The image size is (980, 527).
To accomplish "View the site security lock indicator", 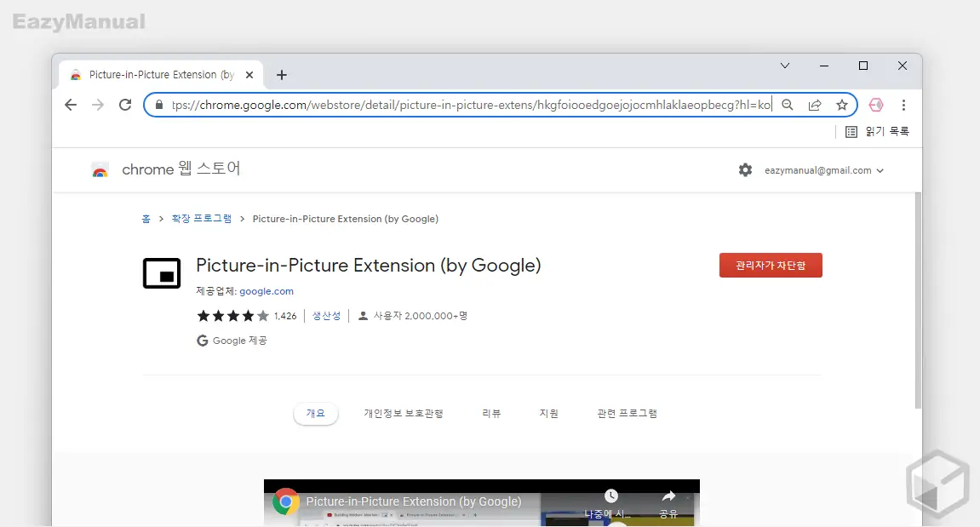I will coord(158,105).
